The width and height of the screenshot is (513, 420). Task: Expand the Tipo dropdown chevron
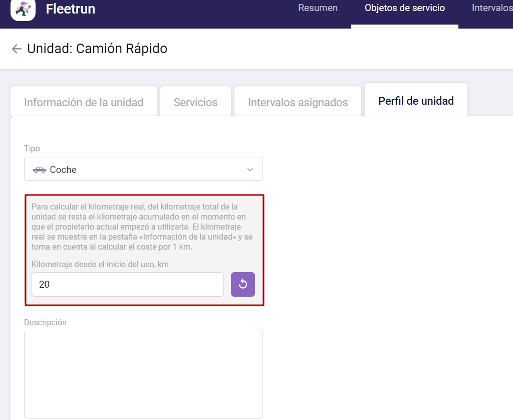coord(250,170)
